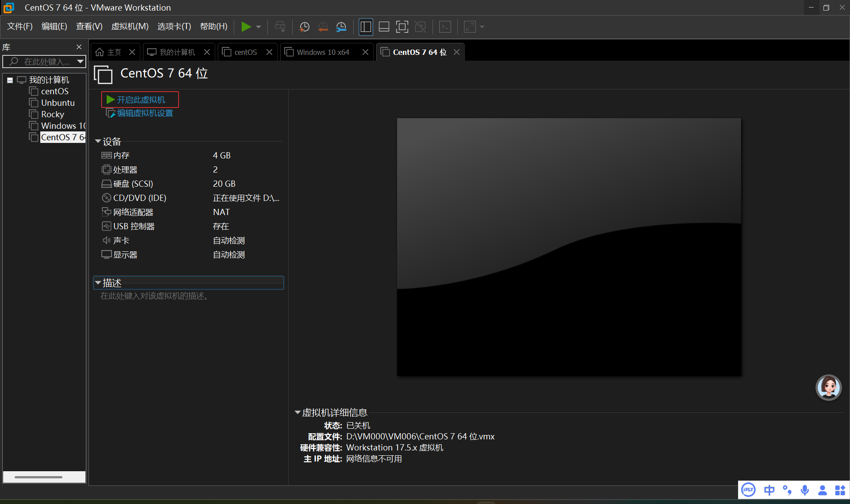
Task: Collapse the 我的计算机 tree node
Action: pos(10,80)
